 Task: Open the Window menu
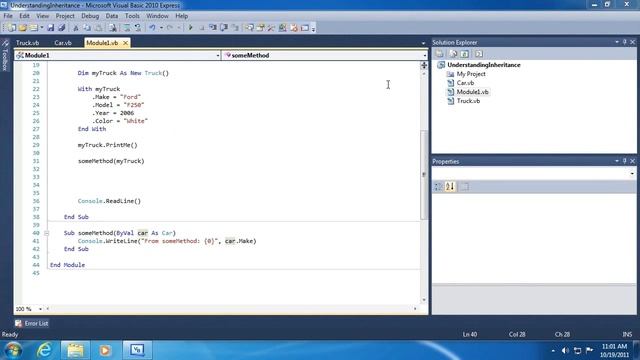click(157, 16)
